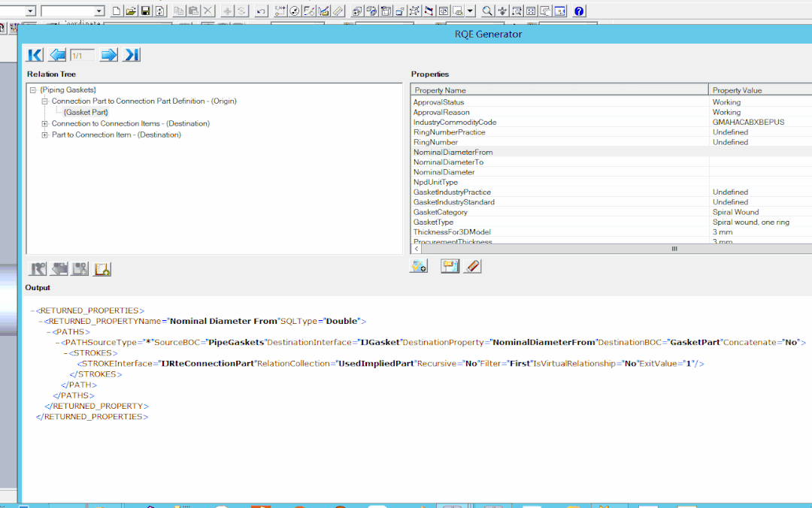Viewport: 812px width, 508px height.
Task: Click the first gray icon below Relation Tree
Action: pyautogui.click(x=38, y=269)
